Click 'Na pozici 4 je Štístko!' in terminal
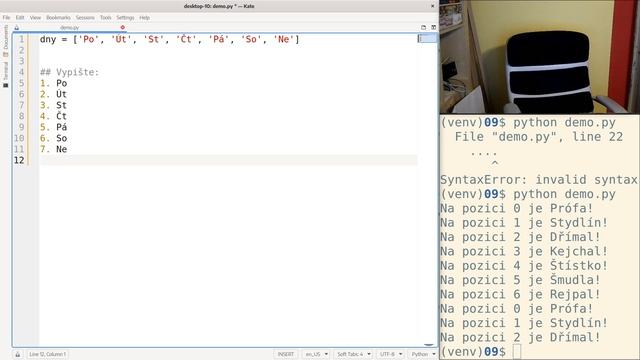The width and height of the screenshot is (640, 360). click(524, 266)
